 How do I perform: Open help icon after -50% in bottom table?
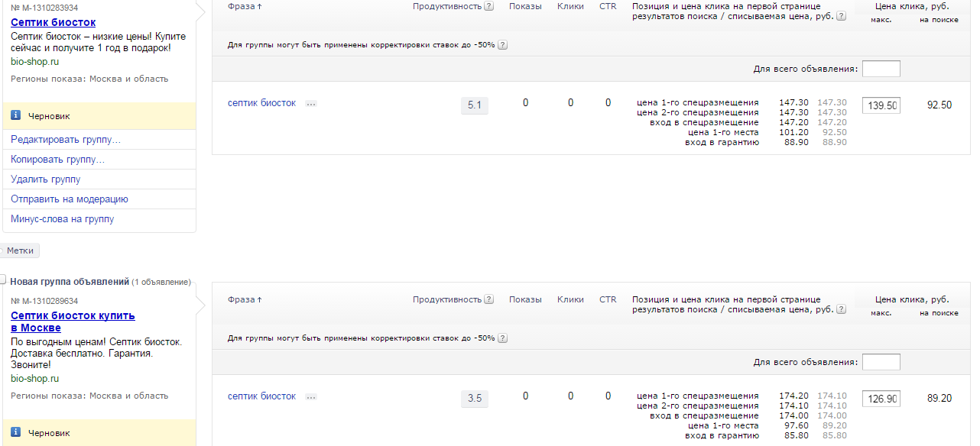pyautogui.click(x=502, y=338)
